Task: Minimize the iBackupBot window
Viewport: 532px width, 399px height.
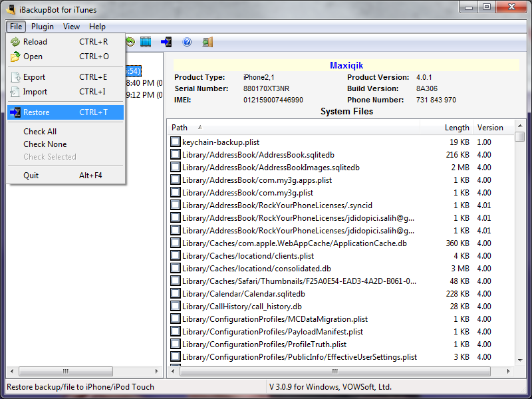Action: point(469,7)
